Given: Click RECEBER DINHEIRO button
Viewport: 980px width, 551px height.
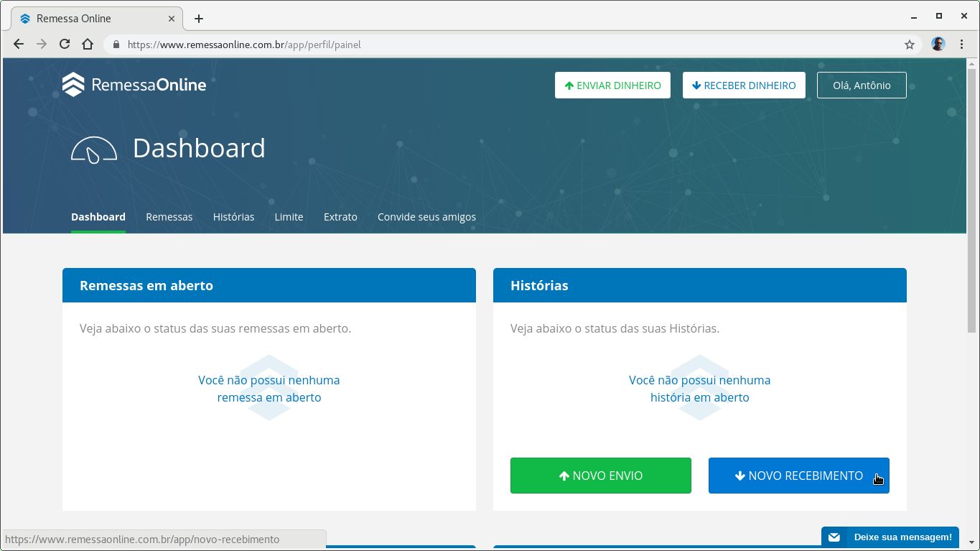Looking at the screenshot, I should pyautogui.click(x=744, y=85).
